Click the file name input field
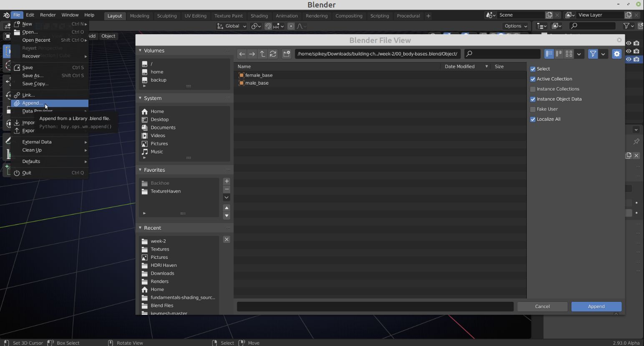The image size is (644, 346). (x=375, y=306)
